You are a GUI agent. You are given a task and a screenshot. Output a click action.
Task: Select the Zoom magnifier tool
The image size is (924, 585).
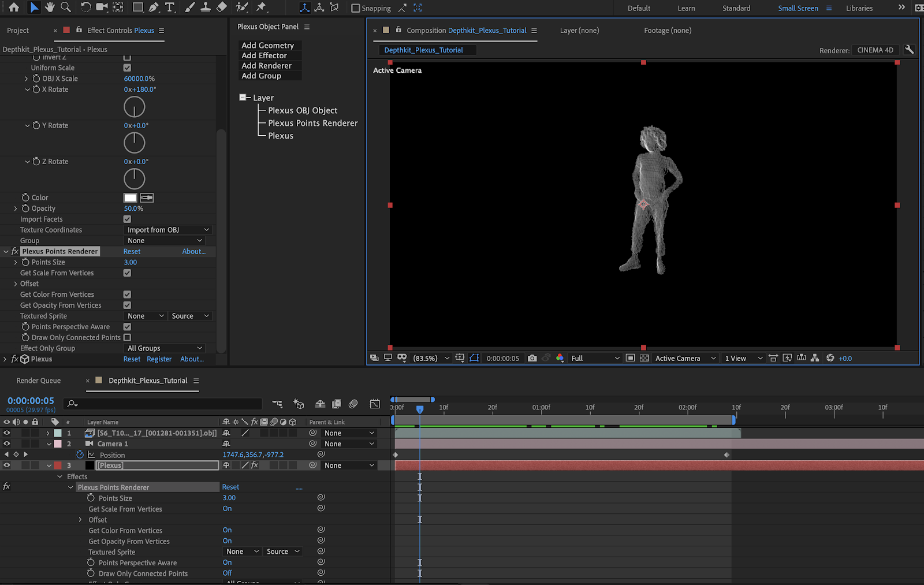pos(66,8)
